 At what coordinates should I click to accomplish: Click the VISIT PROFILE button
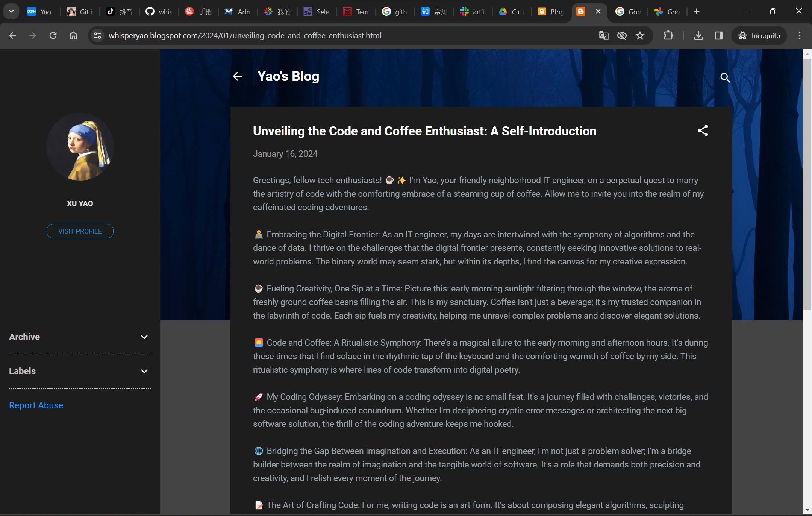(x=80, y=231)
